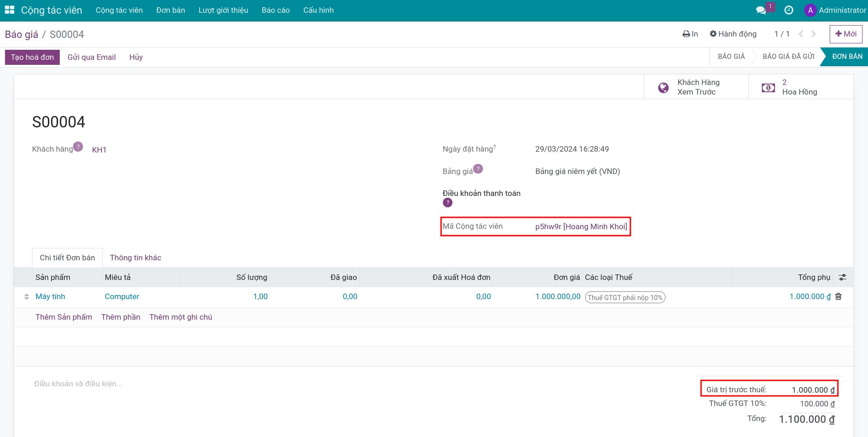Switch to Thông tin khác tab
Image resolution: width=868 pixels, height=437 pixels.
click(135, 258)
